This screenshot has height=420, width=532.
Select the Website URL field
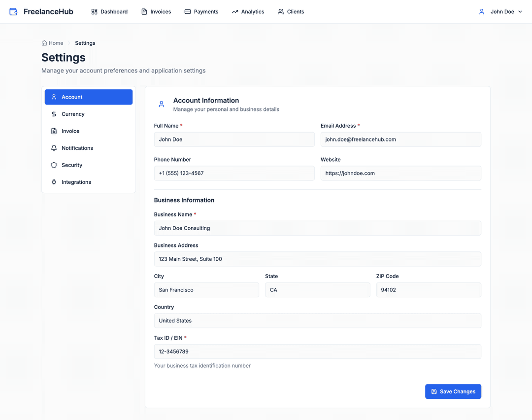[x=400, y=173]
